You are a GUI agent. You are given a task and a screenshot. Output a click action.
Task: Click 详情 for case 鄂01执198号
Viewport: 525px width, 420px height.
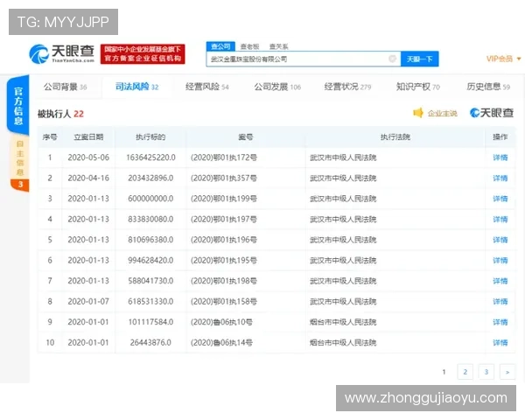(500, 281)
